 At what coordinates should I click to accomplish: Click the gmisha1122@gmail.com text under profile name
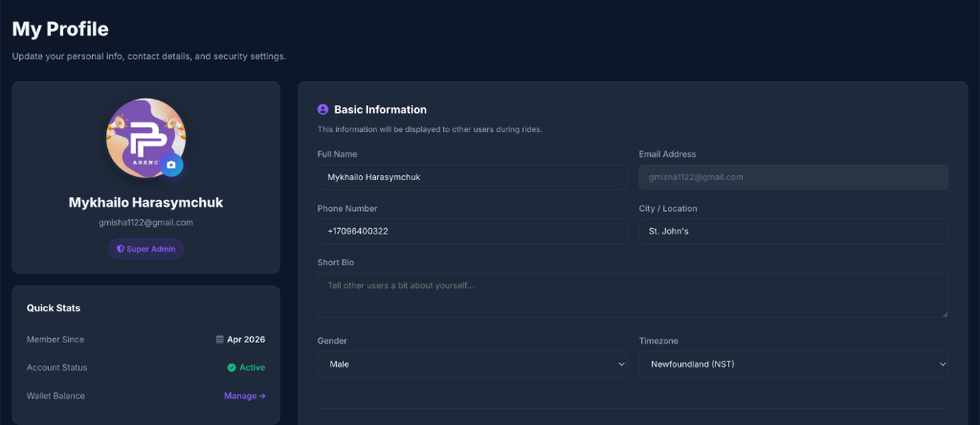[x=145, y=222]
